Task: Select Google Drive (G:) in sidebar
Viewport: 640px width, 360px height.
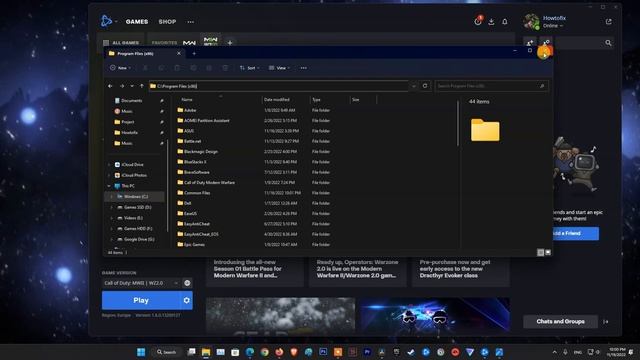Action: [x=139, y=239]
